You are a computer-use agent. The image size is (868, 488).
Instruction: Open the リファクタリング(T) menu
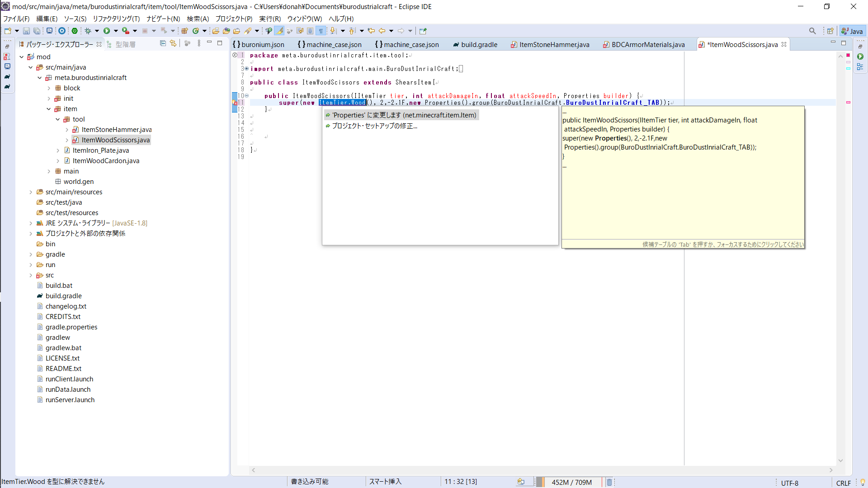click(116, 19)
